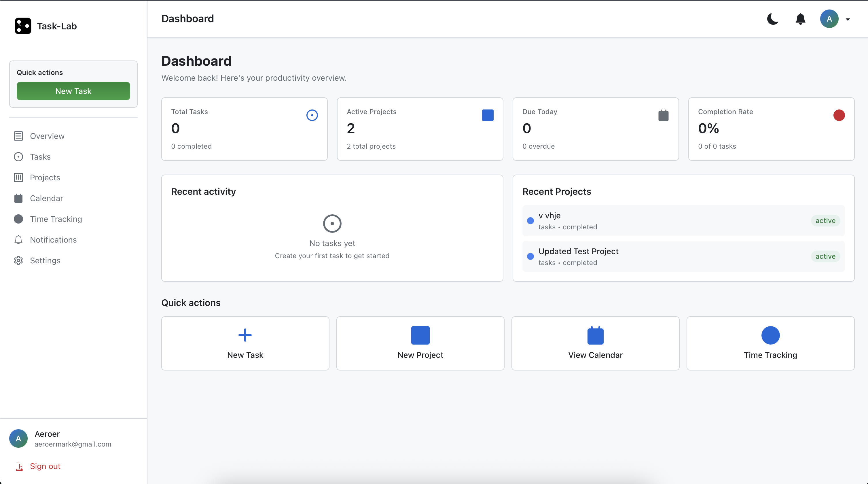Open the View Calendar quick action
The image size is (868, 484).
click(595, 343)
